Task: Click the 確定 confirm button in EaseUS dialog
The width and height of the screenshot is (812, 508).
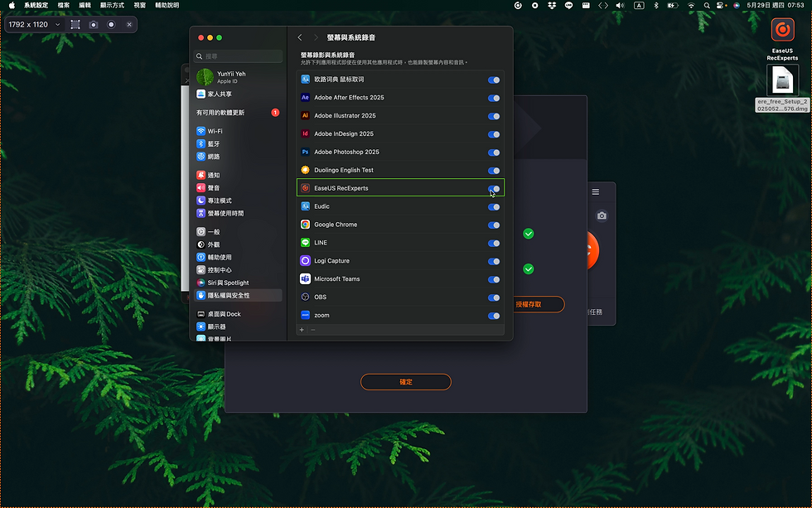Action: (406, 382)
